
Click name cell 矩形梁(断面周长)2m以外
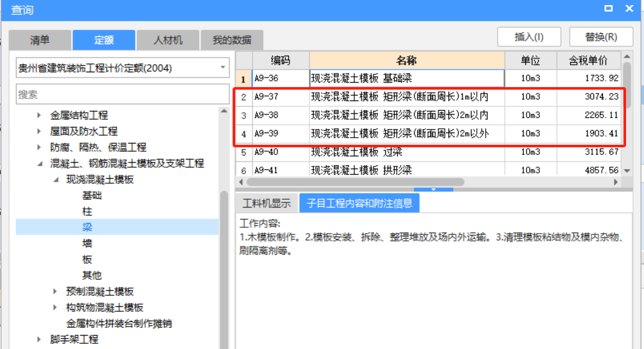(407, 133)
